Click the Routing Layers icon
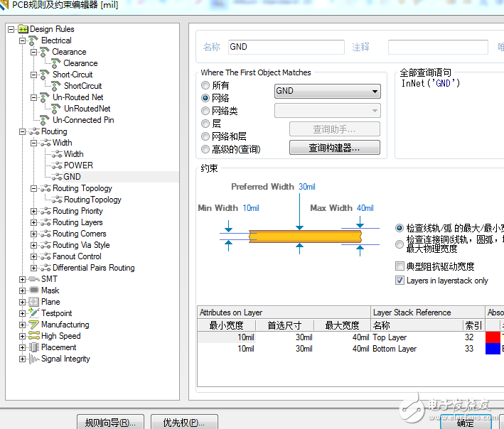The image size is (504, 429). (45, 222)
